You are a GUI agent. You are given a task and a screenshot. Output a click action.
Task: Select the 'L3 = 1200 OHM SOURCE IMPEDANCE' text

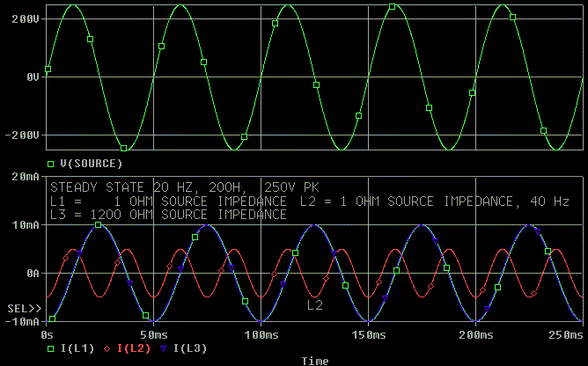tap(168, 214)
